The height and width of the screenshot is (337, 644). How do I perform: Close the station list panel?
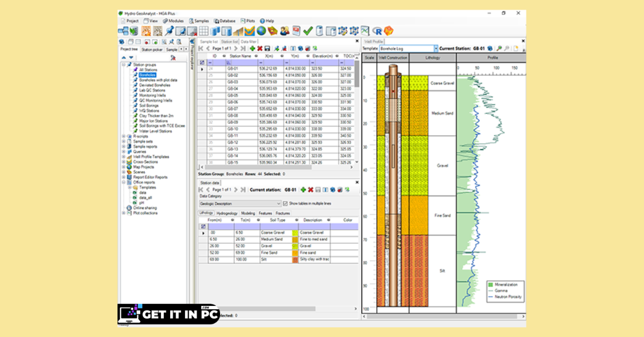click(x=357, y=41)
